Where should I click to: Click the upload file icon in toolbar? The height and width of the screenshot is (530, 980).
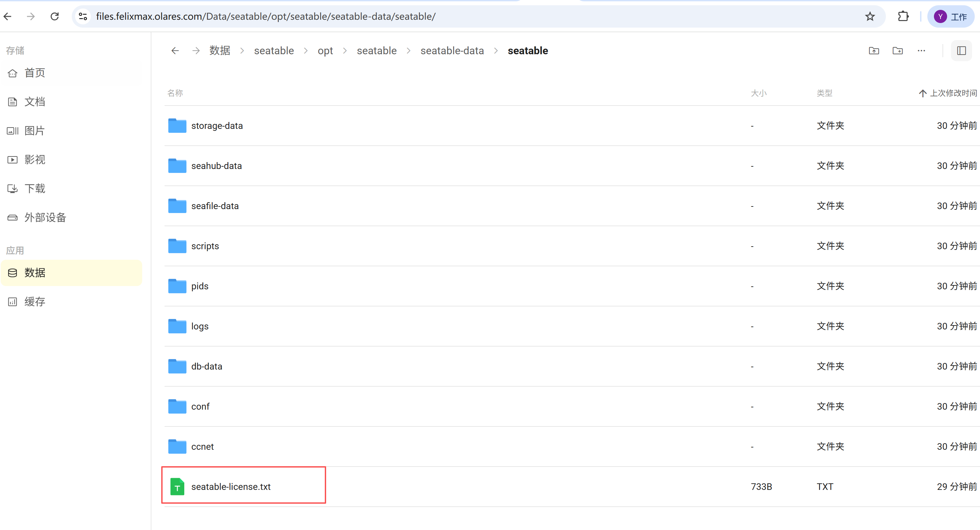pos(874,51)
